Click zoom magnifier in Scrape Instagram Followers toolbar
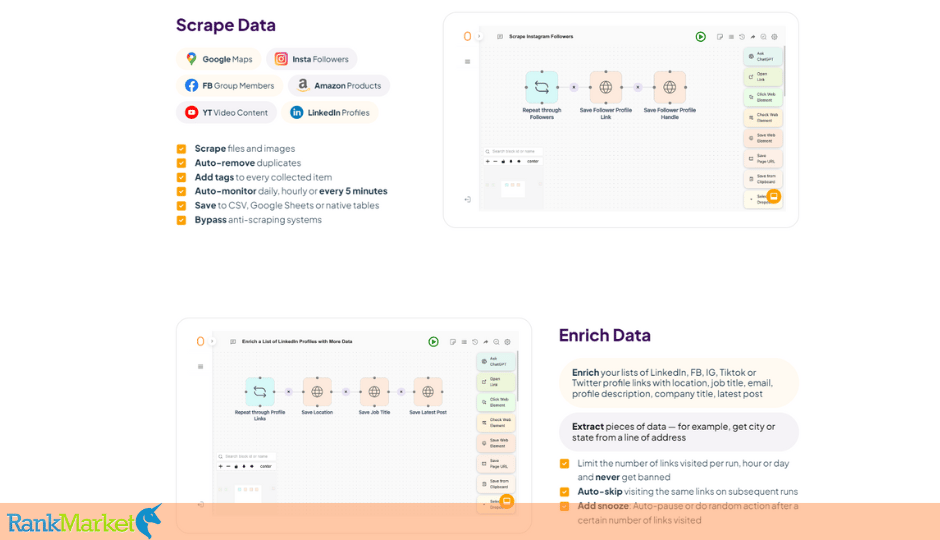This screenshot has width=940, height=540. [x=764, y=37]
